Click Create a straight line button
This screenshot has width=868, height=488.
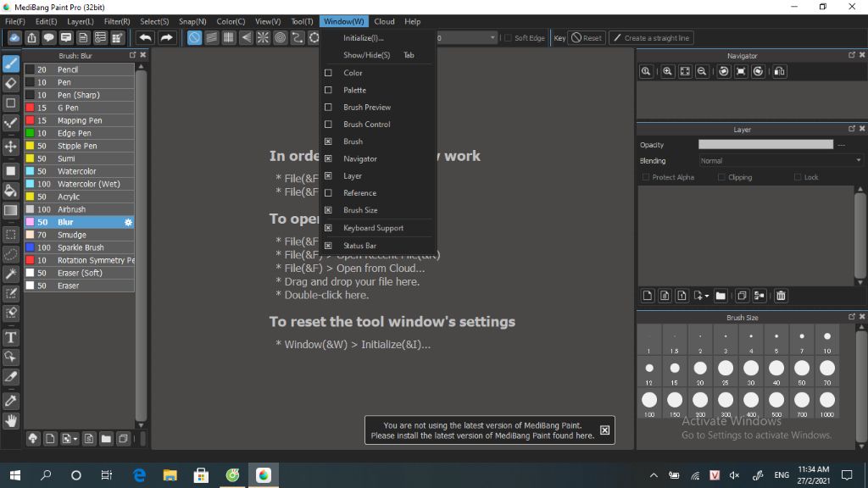coord(652,37)
